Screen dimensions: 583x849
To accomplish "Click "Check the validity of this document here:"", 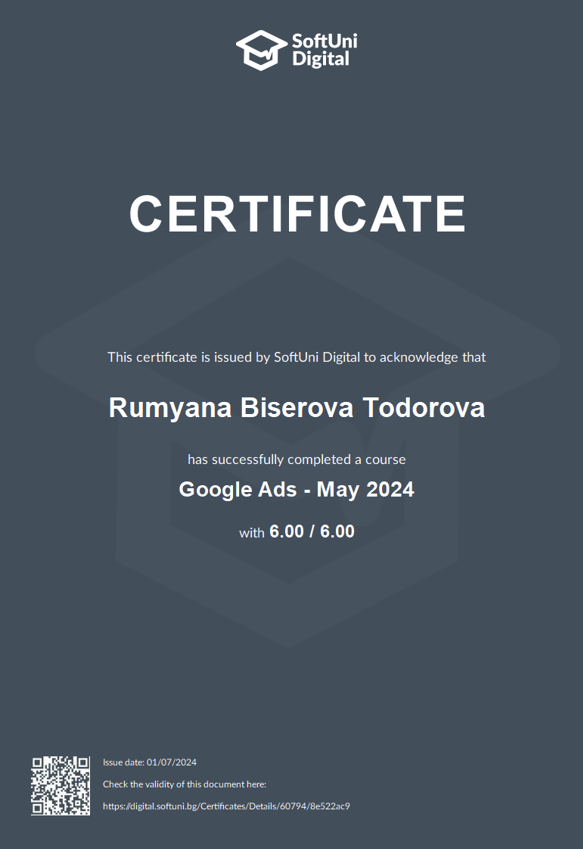I will pyautogui.click(x=185, y=784).
